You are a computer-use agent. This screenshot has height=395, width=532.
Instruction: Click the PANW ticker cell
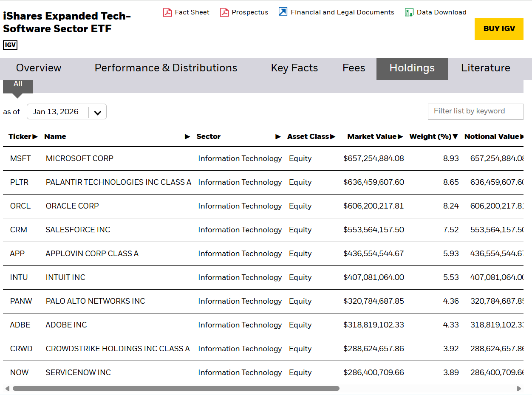(21, 301)
